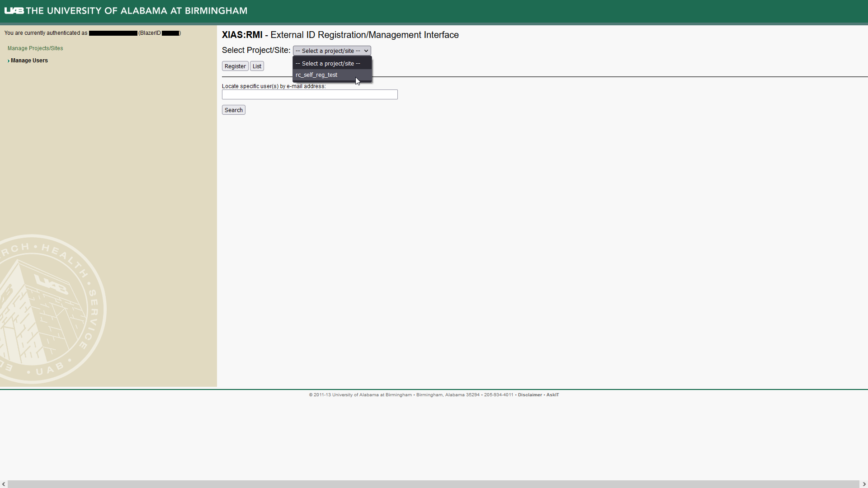The height and width of the screenshot is (488, 868).
Task: Pick the '-- Select a project/site --' list option
Action: tap(332, 64)
